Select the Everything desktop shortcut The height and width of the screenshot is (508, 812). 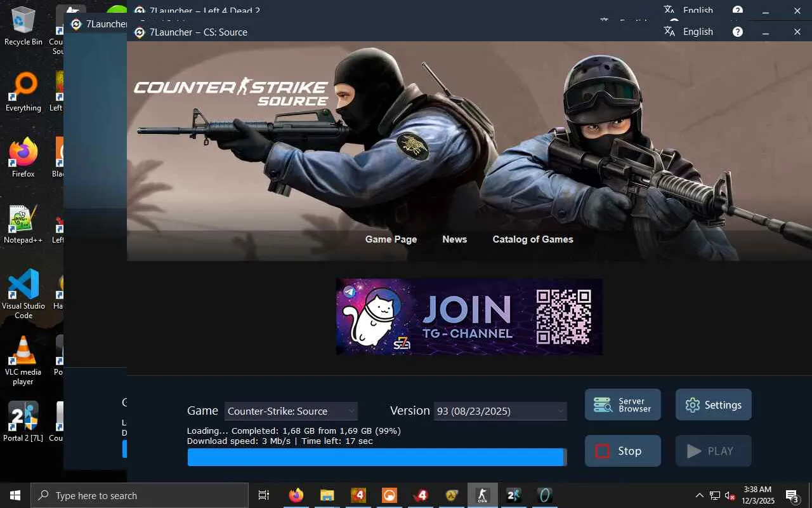(23, 92)
